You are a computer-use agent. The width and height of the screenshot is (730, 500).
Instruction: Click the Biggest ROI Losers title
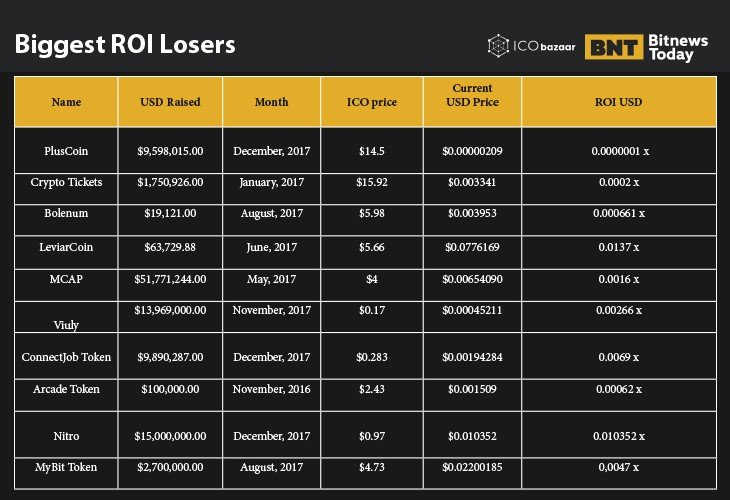click(124, 45)
